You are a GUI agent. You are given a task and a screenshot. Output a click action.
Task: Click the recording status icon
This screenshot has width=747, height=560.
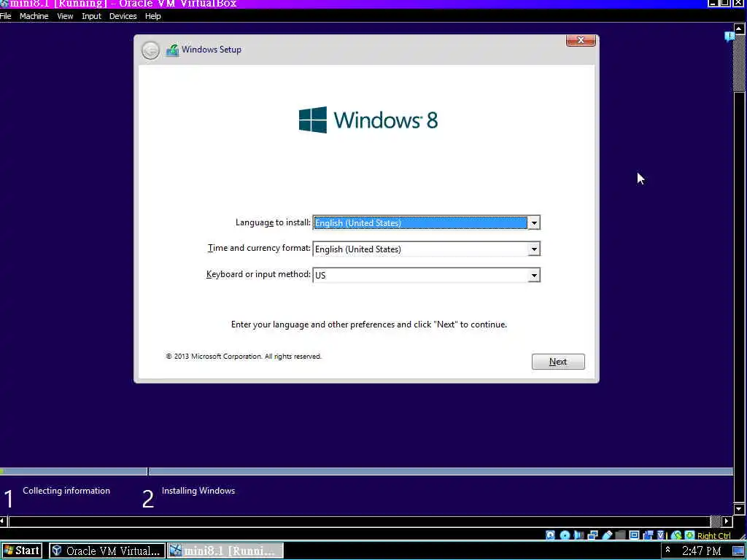pyautogui.click(x=648, y=535)
